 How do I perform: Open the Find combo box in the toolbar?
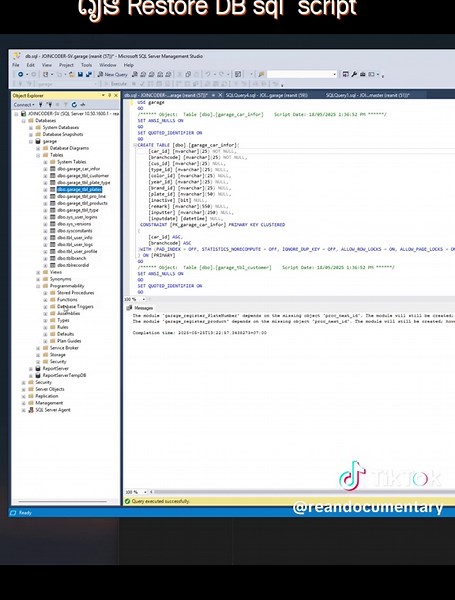tap(302, 74)
